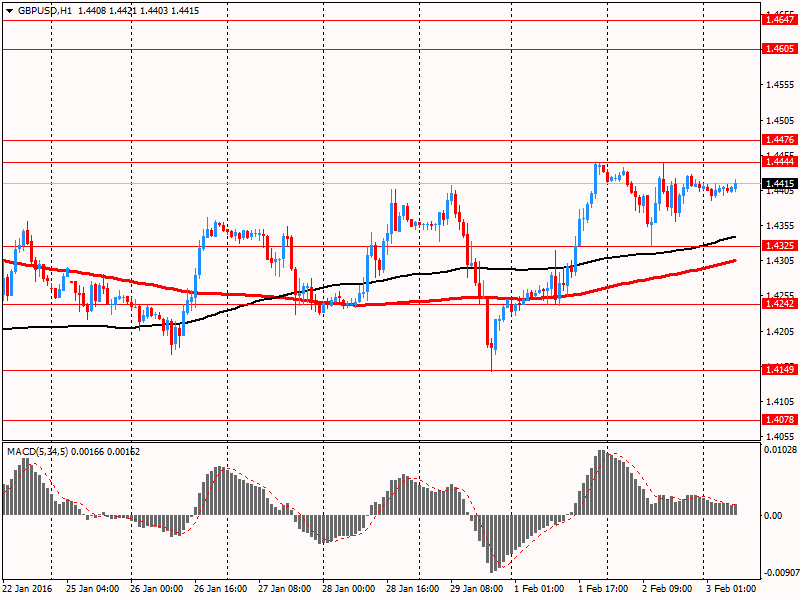Click the 1.4055 price scale value
Viewport: 800px width, 600px height.
point(781,436)
